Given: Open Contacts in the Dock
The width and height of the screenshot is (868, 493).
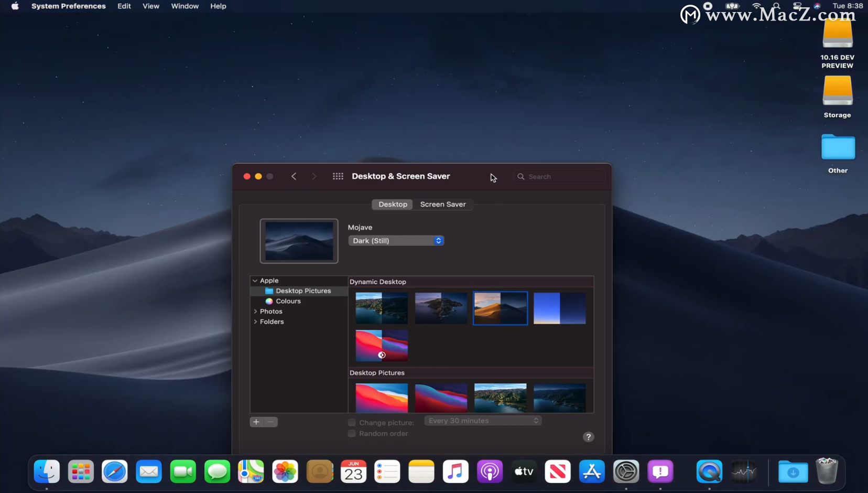Looking at the screenshot, I should [x=320, y=471].
